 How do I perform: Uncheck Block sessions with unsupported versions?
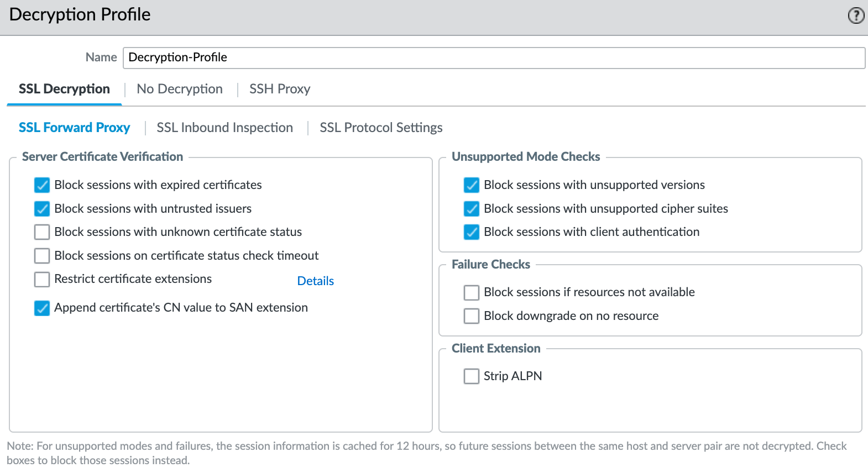click(472, 185)
